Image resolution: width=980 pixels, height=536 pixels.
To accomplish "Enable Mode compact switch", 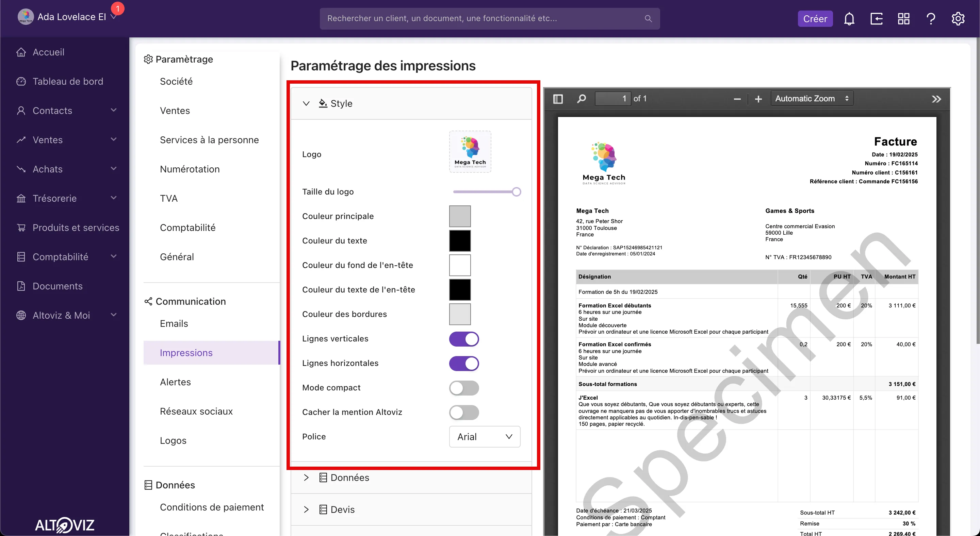I will click(464, 388).
